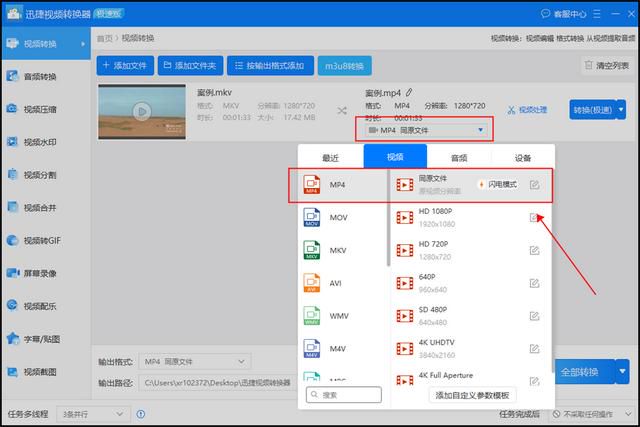Click the 清空列表 button
The height and width of the screenshot is (427, 640).
tap(607, 65)
